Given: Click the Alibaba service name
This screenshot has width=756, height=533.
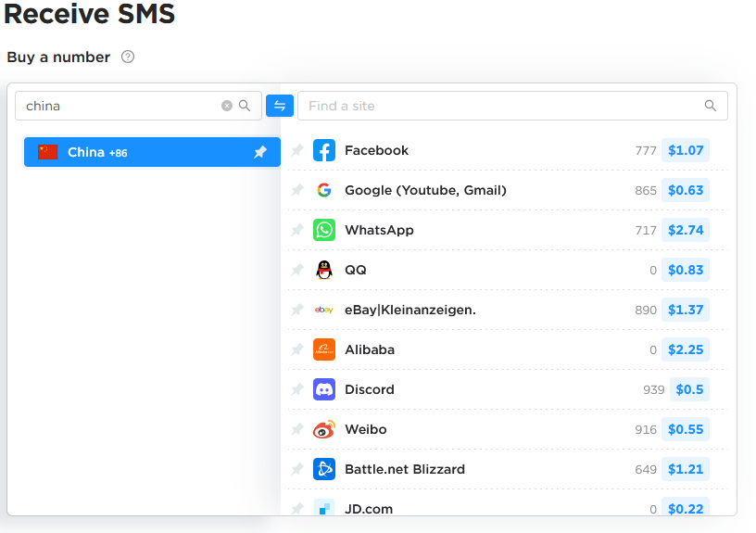Looking at the screenshot, I should (x=370, y=349).
